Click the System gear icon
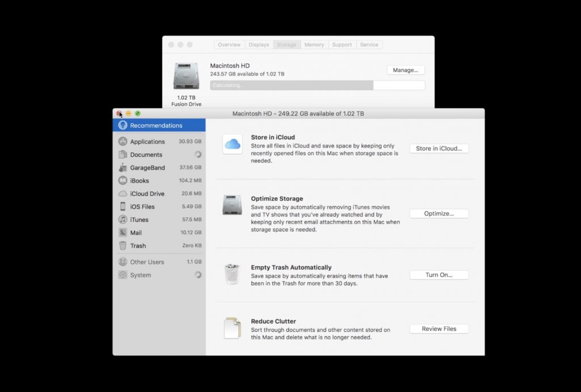 [123, 275]
